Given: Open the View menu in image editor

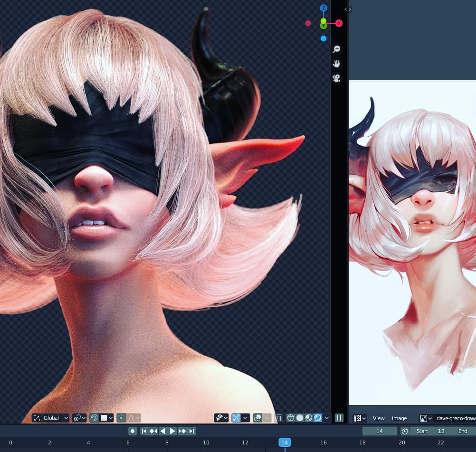Looking at the screenshot, I should [379, 418].
